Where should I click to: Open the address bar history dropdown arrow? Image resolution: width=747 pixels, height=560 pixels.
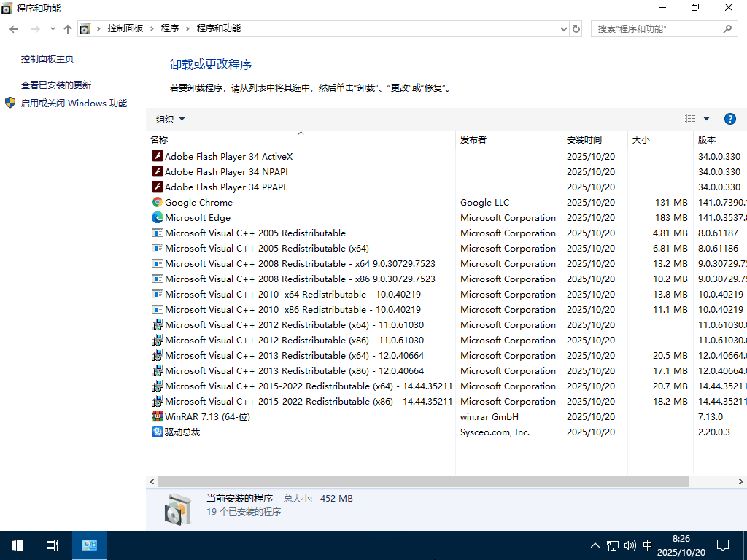pyautogui.click(x=565, y=28)
